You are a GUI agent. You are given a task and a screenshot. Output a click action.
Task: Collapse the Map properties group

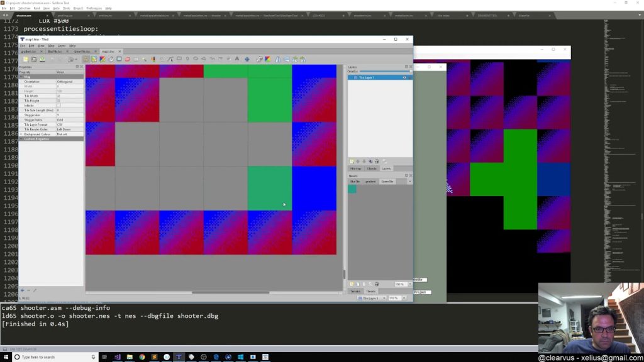21,77
